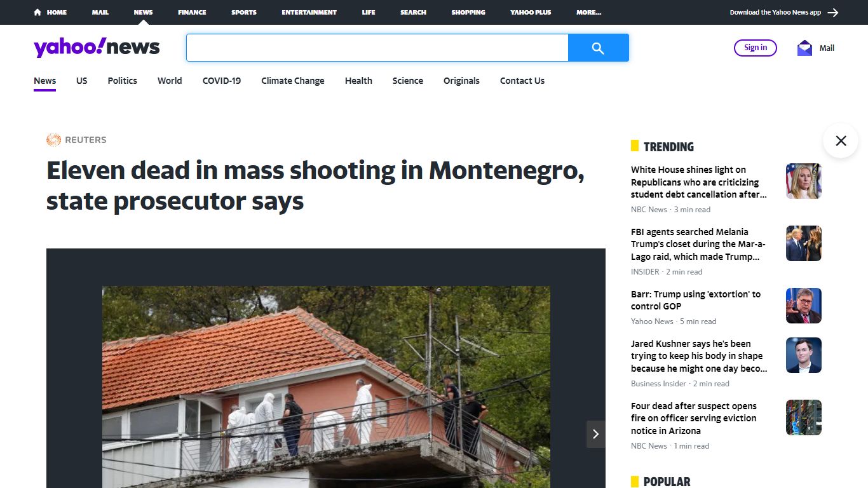Click the Yahoo News logo
The width and height of the screenshot is (868, 488).
[x=97, y=48]
